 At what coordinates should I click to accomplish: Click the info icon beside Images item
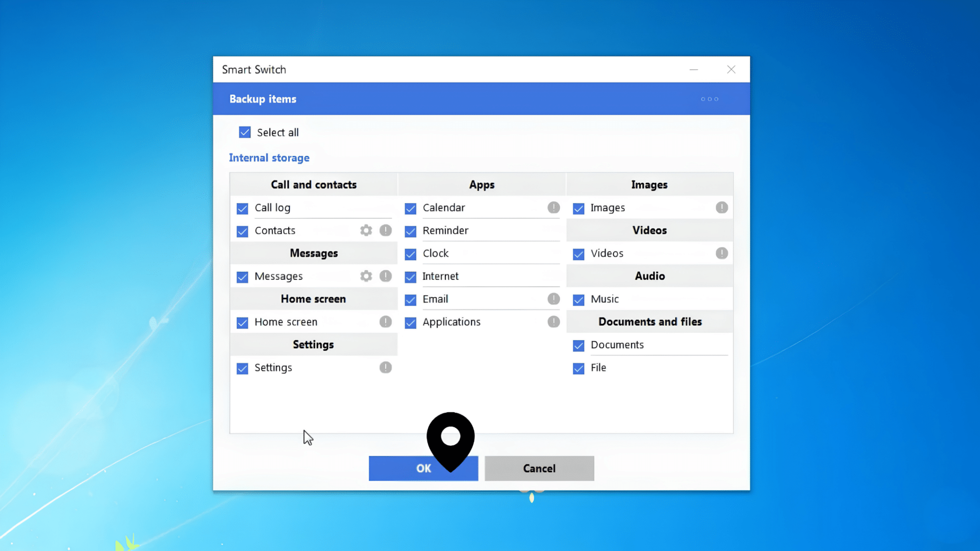point(722,208)
